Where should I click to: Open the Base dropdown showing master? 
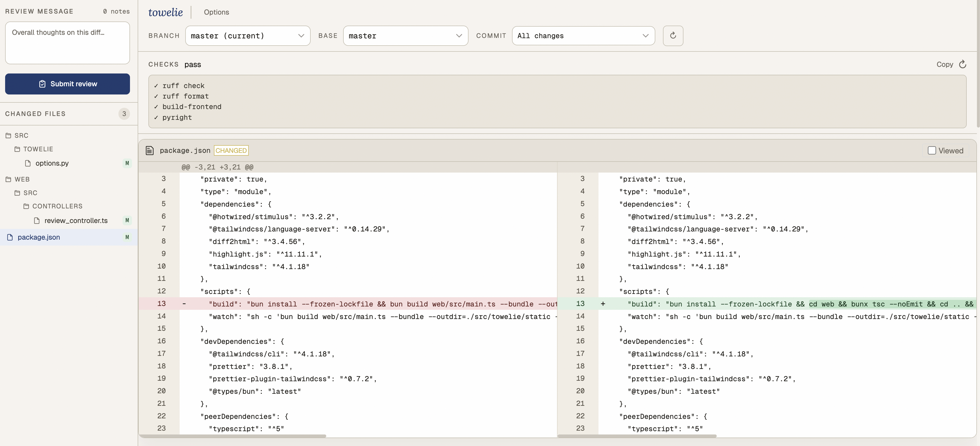coord(405,36)
